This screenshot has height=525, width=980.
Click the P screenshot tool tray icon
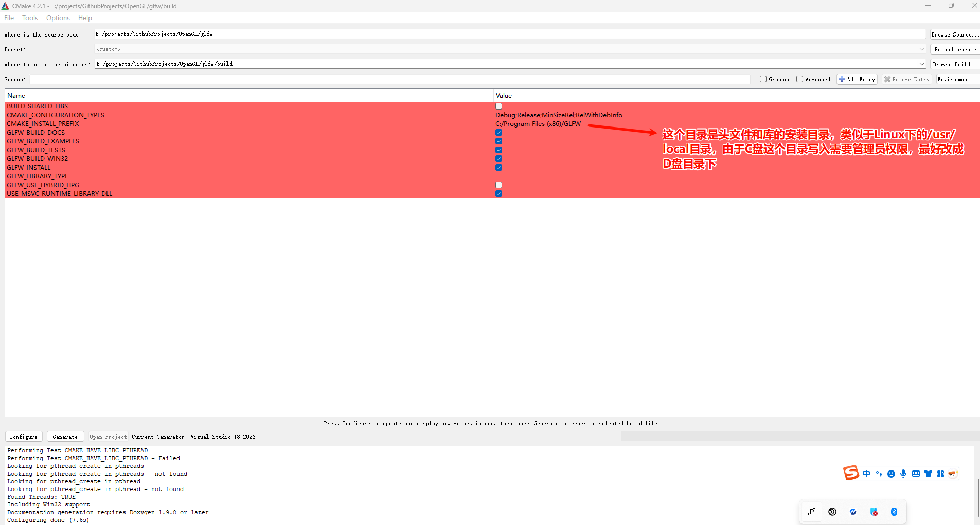(812, 512)
